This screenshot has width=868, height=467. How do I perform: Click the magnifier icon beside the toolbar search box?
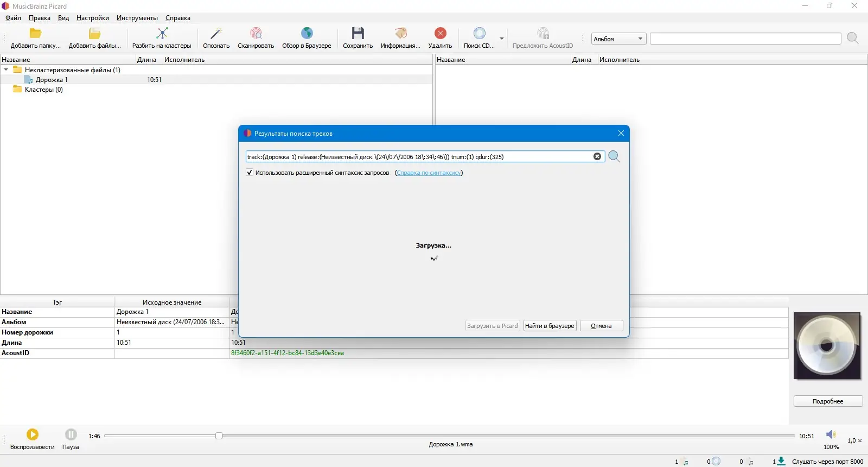point(853,38)
